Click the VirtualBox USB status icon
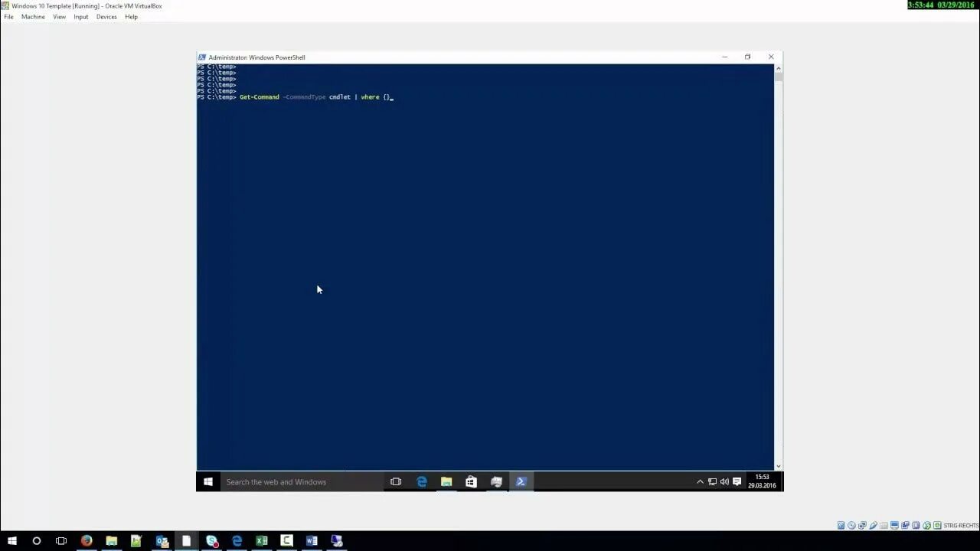Viewport: 980px width, 551px height. [874, 525]
